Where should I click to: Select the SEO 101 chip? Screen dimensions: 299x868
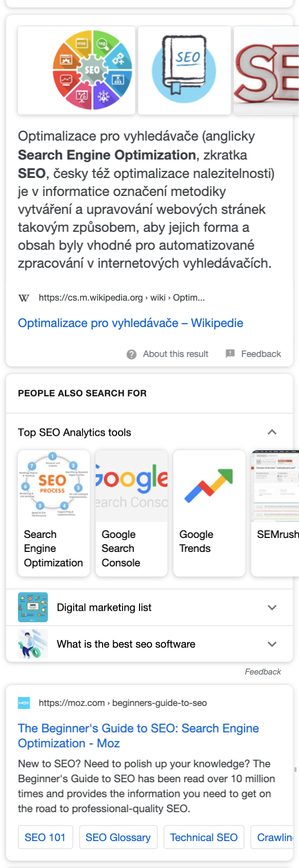[x=45, y=837]
